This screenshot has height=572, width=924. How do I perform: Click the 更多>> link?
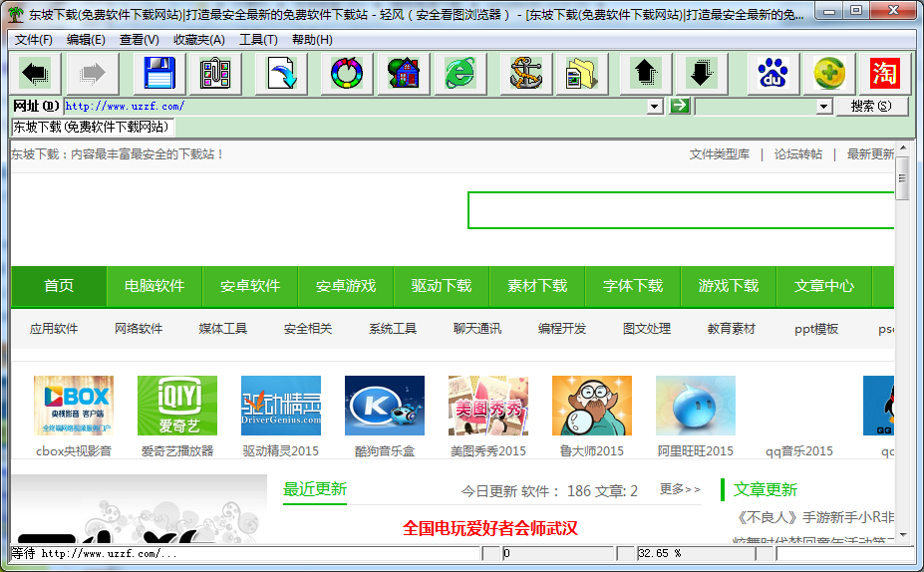click(x=680, y=489)
